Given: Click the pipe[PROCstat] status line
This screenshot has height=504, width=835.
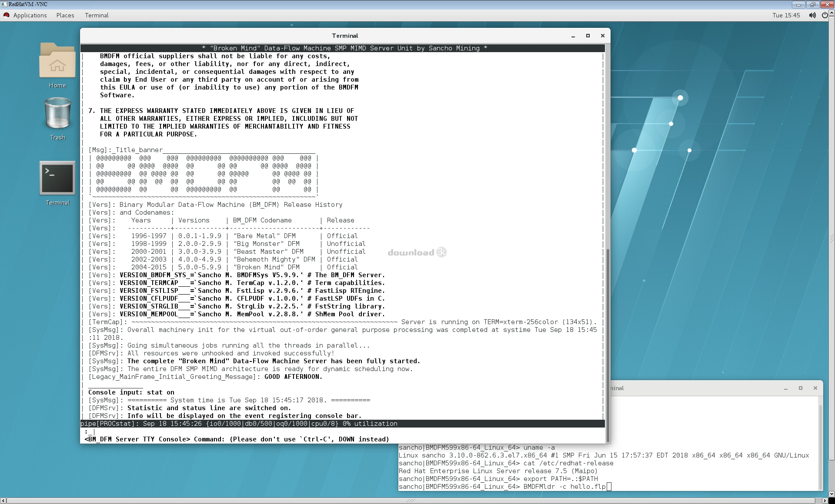Looking at the screenshot, I should tap(342, 424).
